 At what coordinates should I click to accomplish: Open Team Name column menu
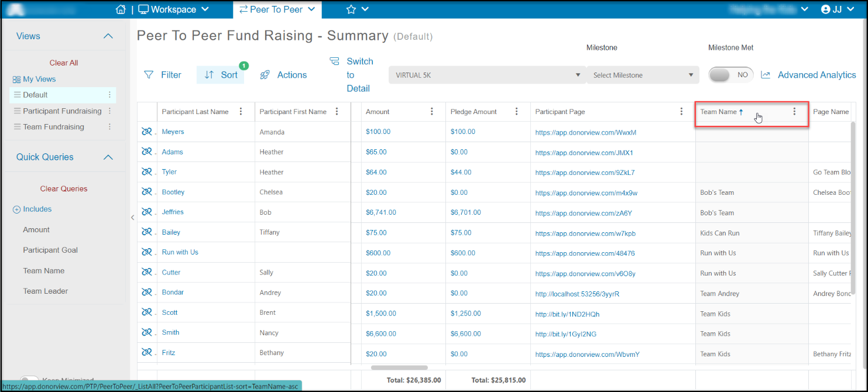(794, 112)
